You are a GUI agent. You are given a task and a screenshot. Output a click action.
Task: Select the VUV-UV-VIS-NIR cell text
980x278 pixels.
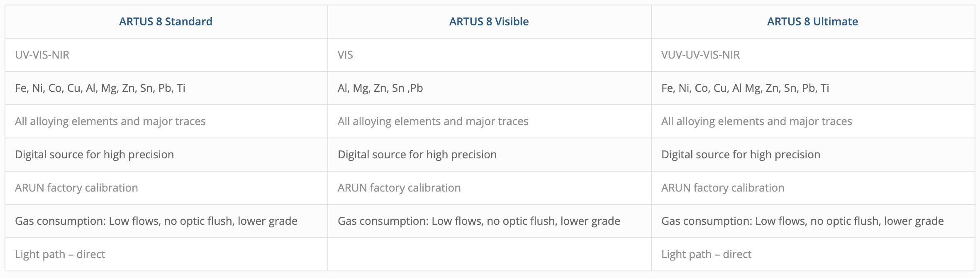(x=700, y=55)
